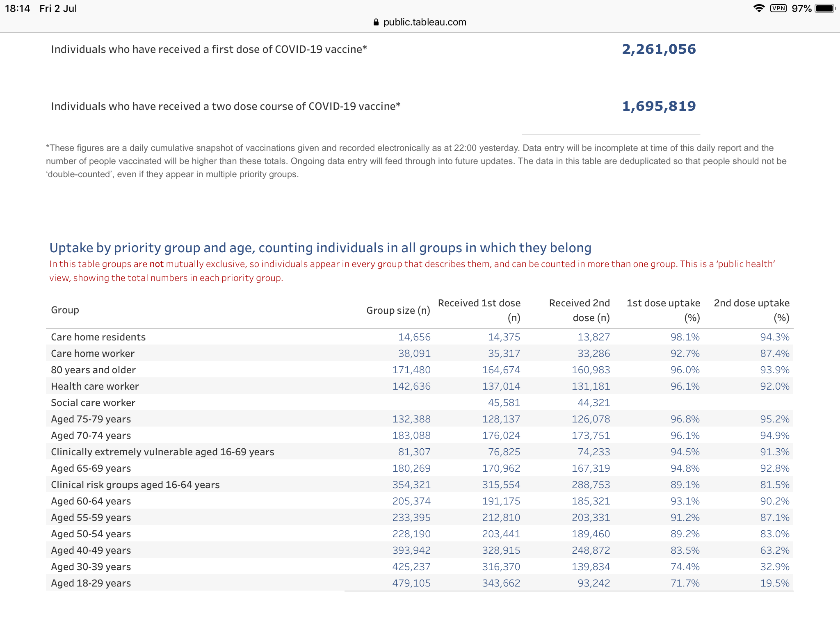
Task: Click the 80 years and older row label
Action: coord(93,370)
